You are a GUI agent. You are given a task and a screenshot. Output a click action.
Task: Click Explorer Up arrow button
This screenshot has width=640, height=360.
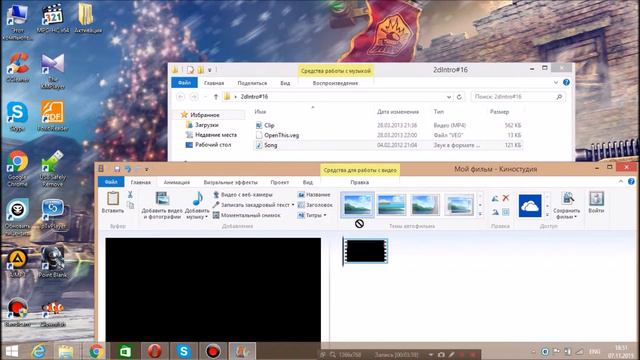point(216,97)
